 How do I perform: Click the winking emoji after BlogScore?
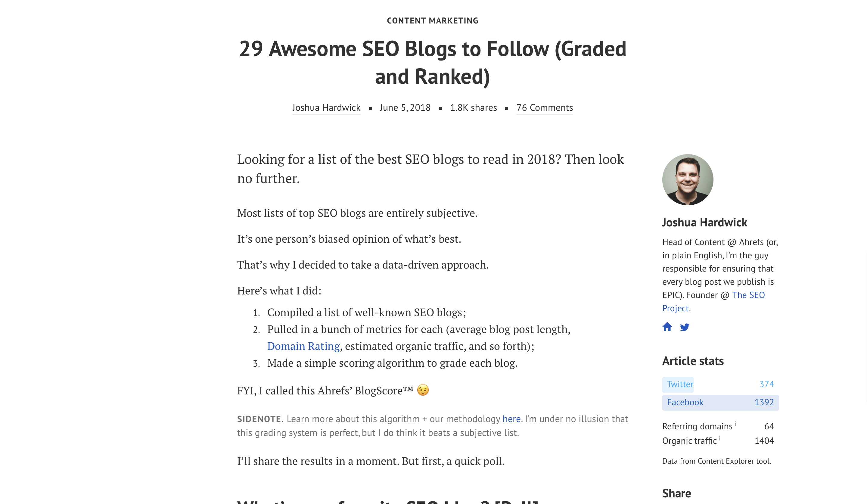pyautogui.click(x=423, y=390)
